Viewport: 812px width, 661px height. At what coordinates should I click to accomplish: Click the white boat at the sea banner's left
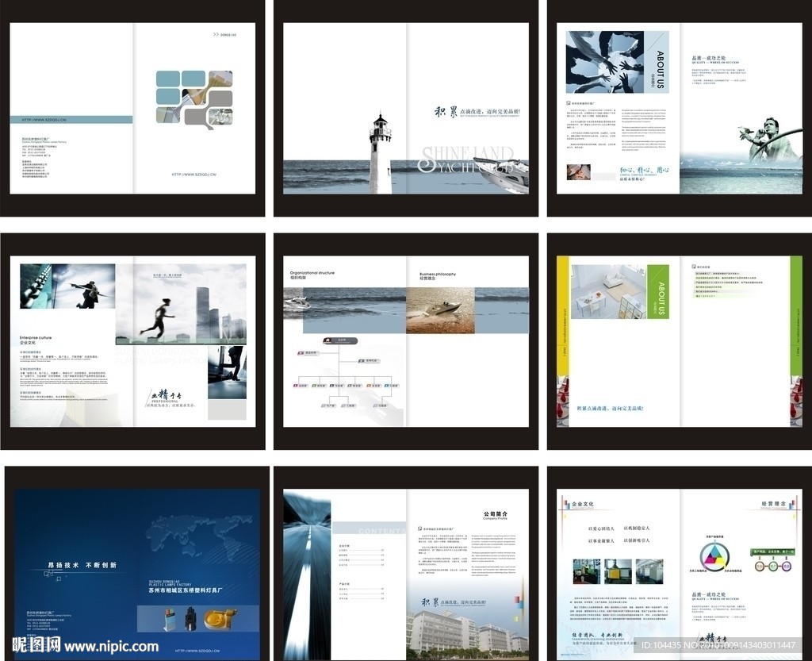coord(297,303)
